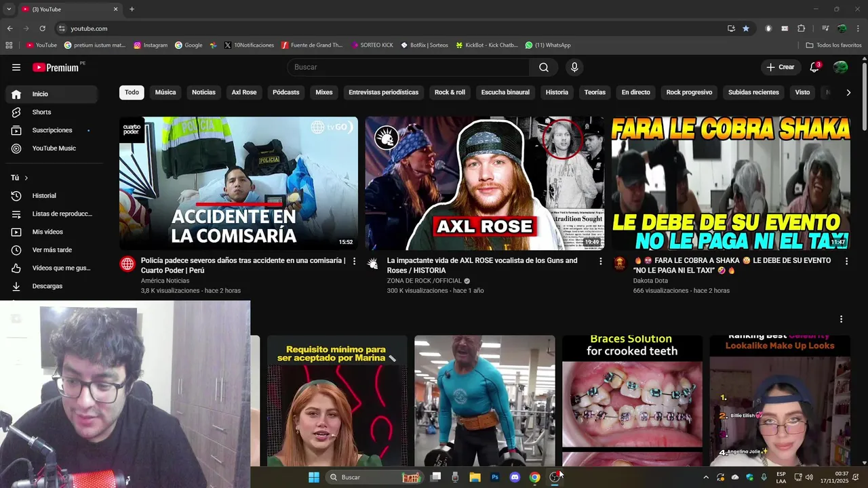868x488 pixels.
Task: Open Photoshop from the taskbar
Action: point(495,477)
